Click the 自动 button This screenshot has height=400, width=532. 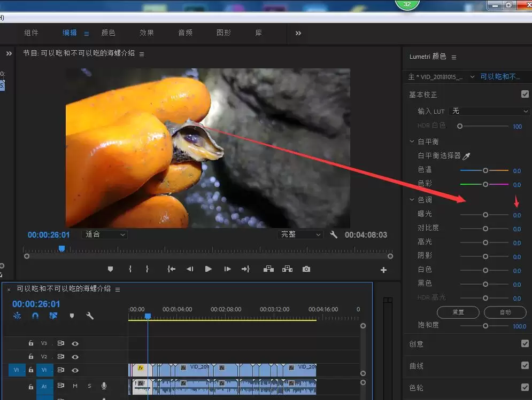click(505, 312)
